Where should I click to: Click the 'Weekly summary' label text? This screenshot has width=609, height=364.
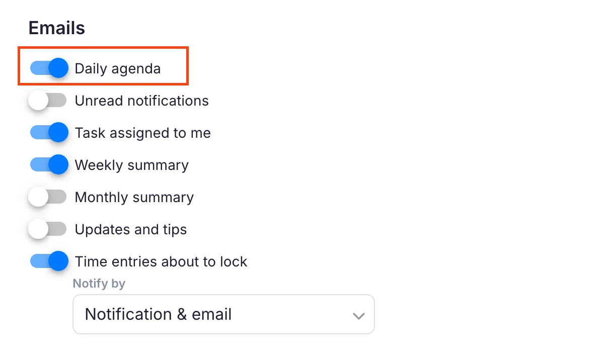131,165
